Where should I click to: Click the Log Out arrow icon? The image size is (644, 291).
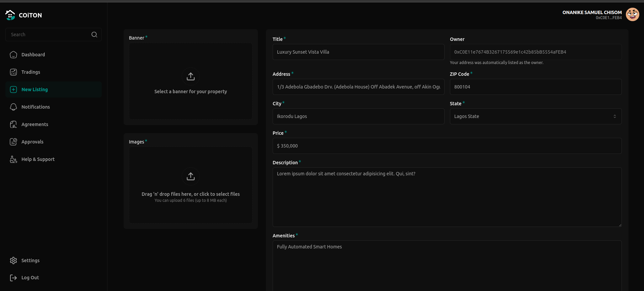[13, 278]
